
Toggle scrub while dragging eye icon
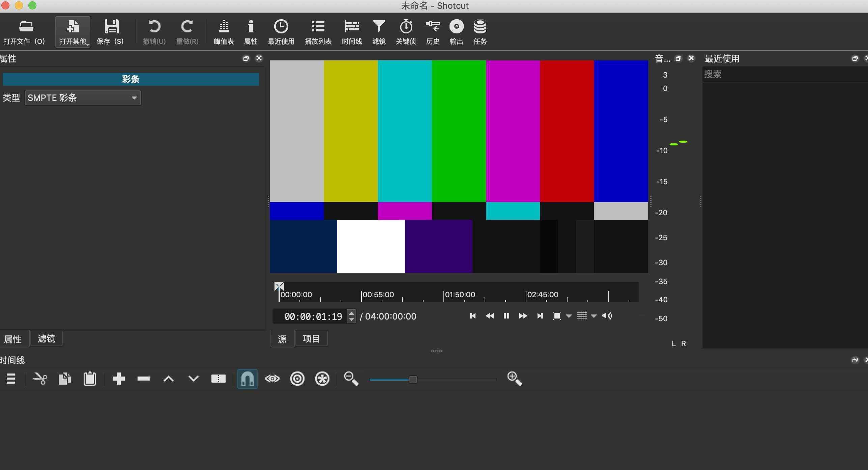[x=272, y=379]
